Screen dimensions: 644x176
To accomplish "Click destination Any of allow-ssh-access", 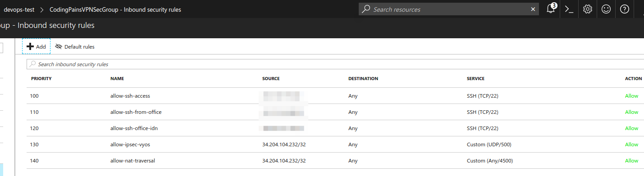I will click(353, 96).
